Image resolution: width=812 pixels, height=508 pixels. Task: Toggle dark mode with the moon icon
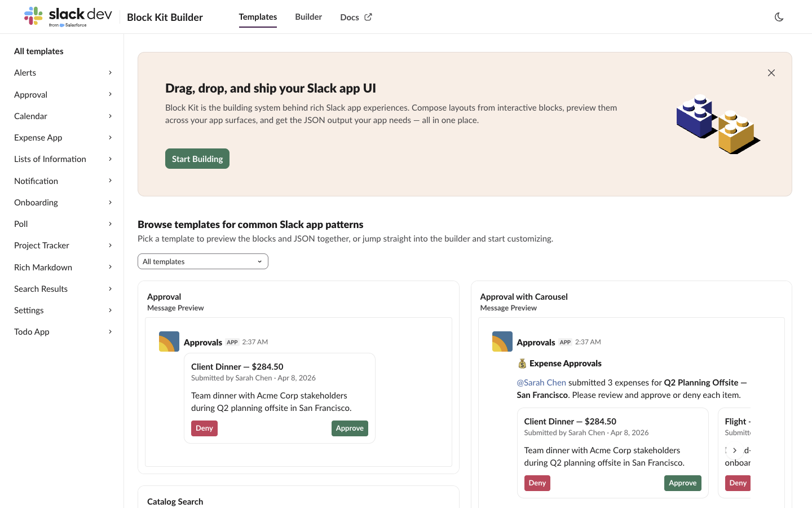click(x=779, y=17)
